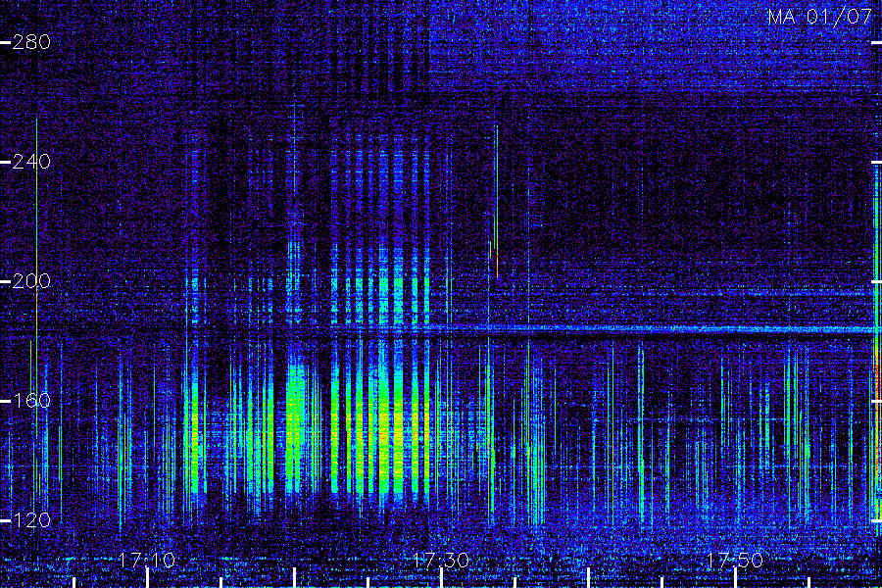Click the 120 frequency axis label
Screen dimensions: 882x588
click(31, 520)
